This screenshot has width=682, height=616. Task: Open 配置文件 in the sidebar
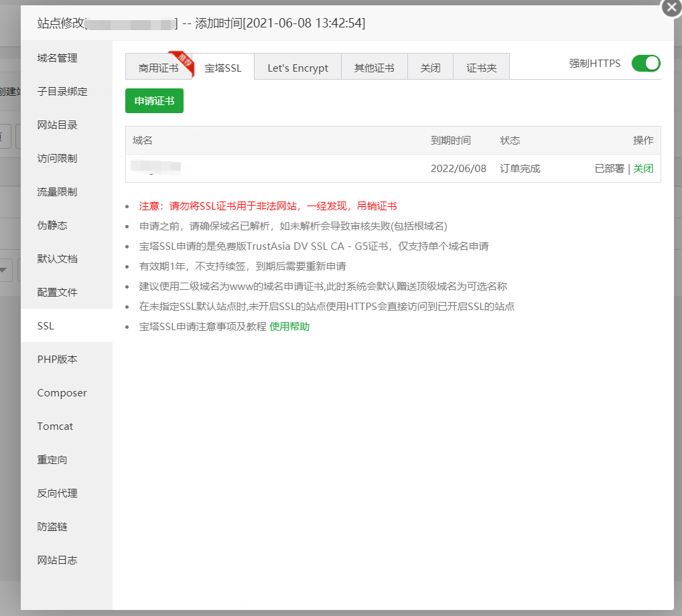tap(57, 293)
